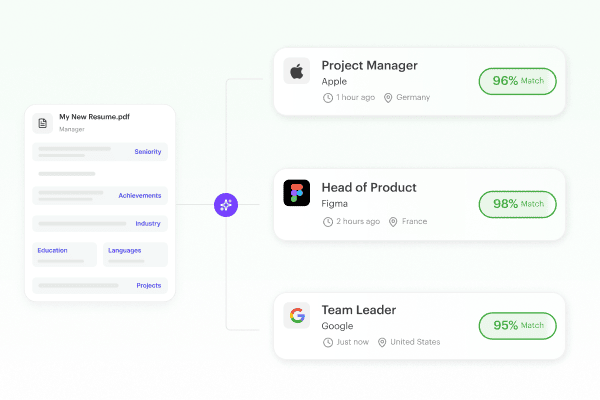
Task: Click the location pin next to United States
Action: [x=382, y=342]
